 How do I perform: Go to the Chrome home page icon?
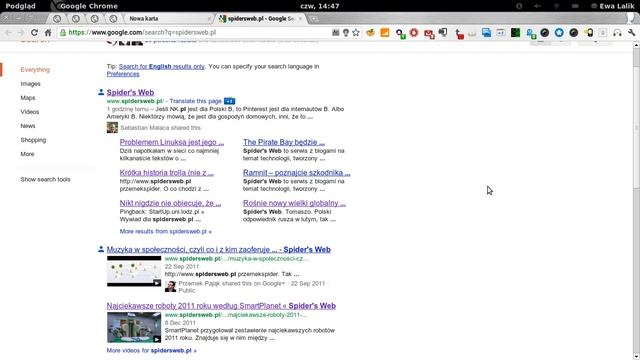point(48,33)
